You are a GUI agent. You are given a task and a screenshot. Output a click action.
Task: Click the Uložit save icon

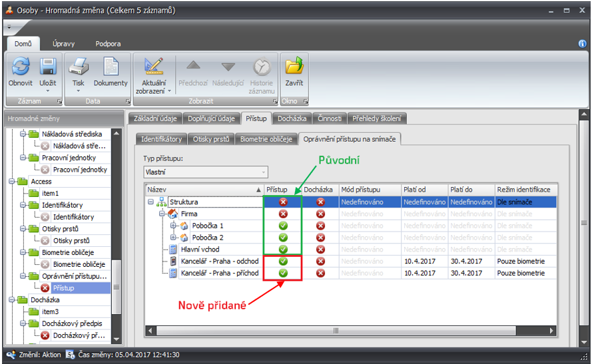pyautogui.click(x=48, y=67)
